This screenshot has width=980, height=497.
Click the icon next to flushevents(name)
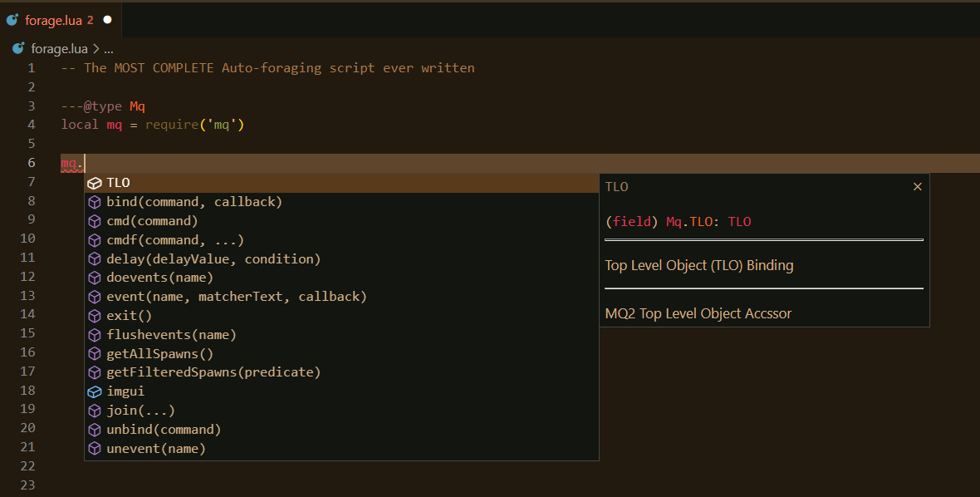(94, 334)
